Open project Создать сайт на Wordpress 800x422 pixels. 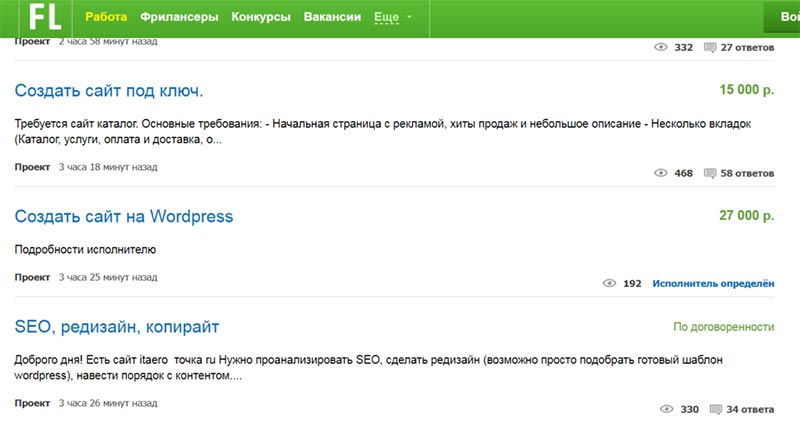(x=124, y=216)
